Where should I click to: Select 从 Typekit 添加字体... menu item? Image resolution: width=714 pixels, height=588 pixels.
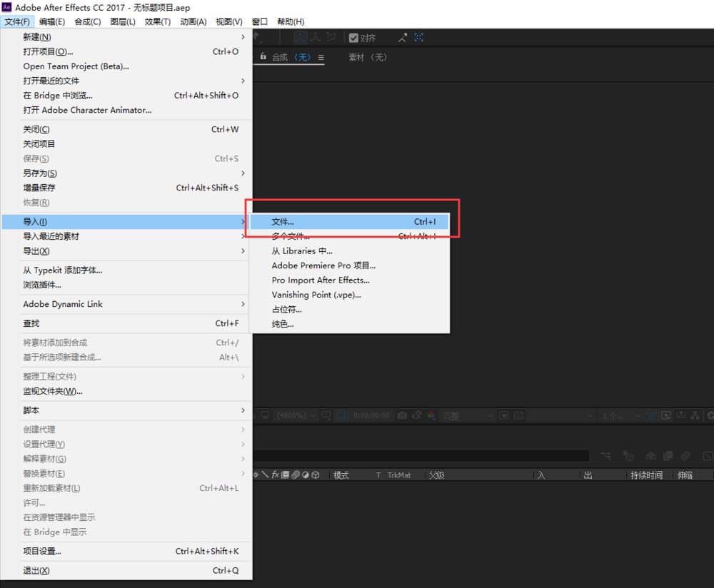tap(126, 270)
